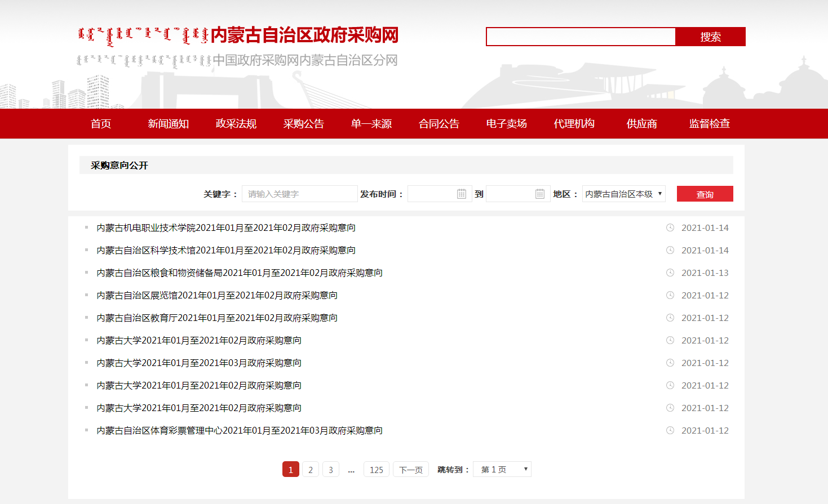The height and width of the screenshot is (504, 828).
Task: Go to the 首页 home tab
Action: pyautogui.click(x=101, y=124)
